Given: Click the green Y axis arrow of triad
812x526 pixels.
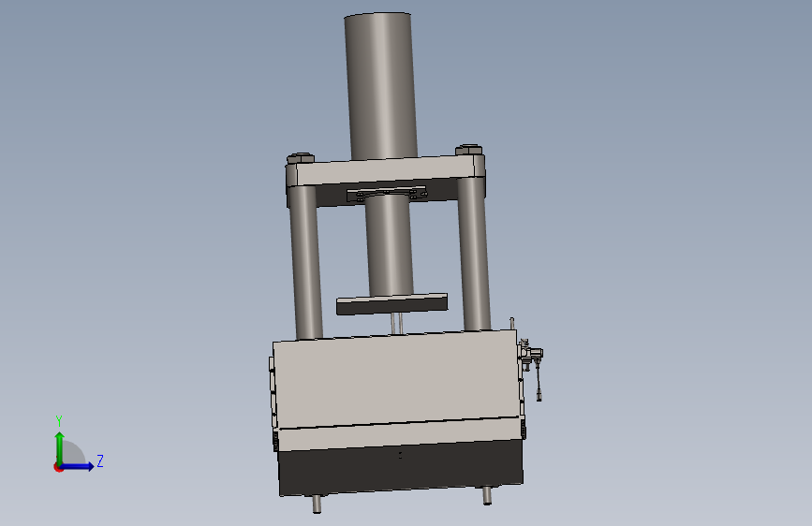Looking at the screenshot, I should pos(60,447).
